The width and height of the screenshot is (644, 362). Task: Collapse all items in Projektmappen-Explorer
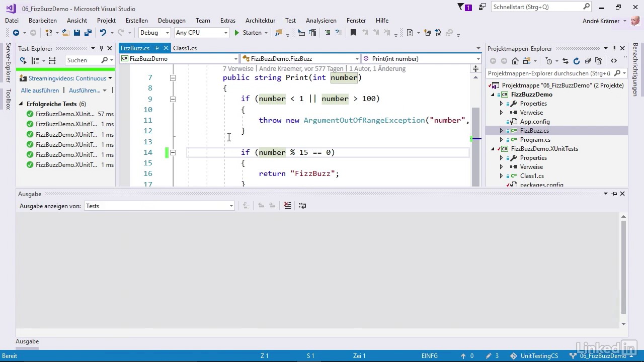point(588,61)
